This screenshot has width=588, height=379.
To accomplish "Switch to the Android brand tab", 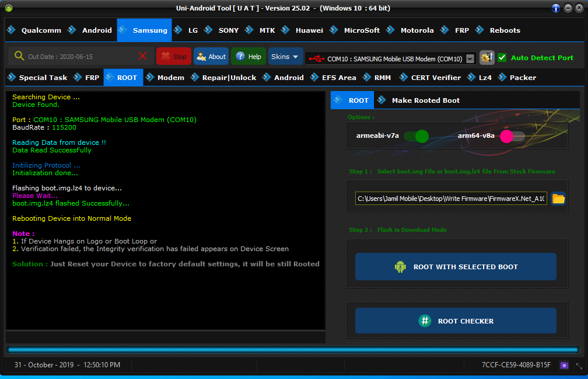I will [x=90, y=30].
